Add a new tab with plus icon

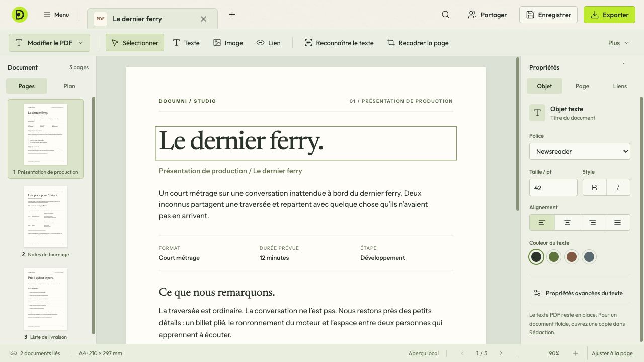pyautogui.click(x=232, y=15)
